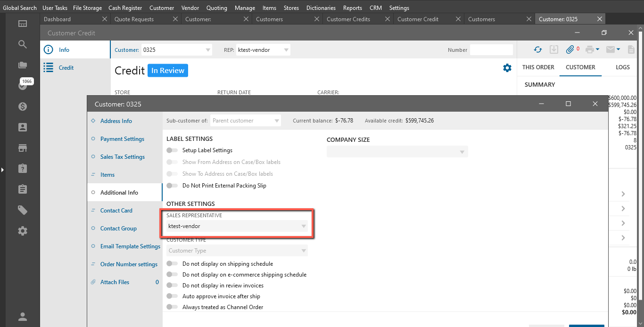Click the Number input field

click(491, 50)
